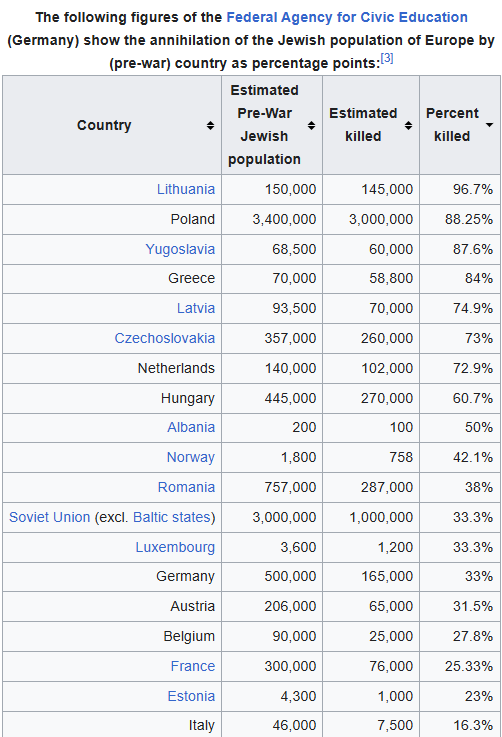Visit the Czechoslovakia link
Image resolution: width=502 pixels, height=737 pixels.
tap(165, 338)
